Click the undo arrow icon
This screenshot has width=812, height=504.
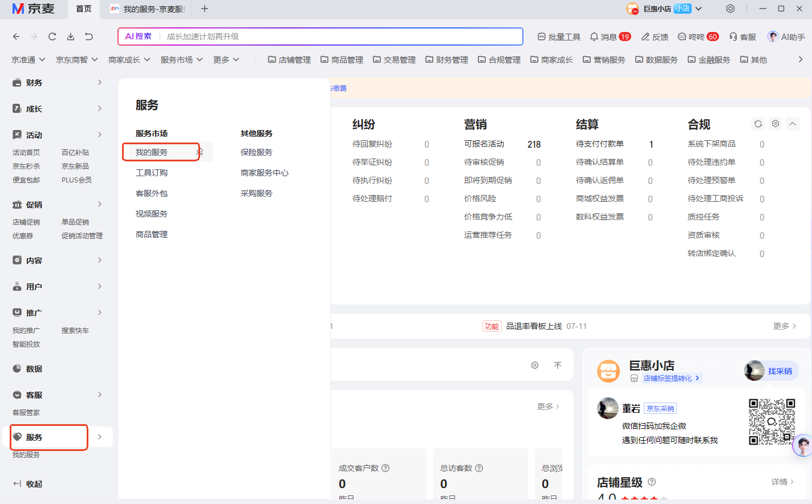click(89, 36)
